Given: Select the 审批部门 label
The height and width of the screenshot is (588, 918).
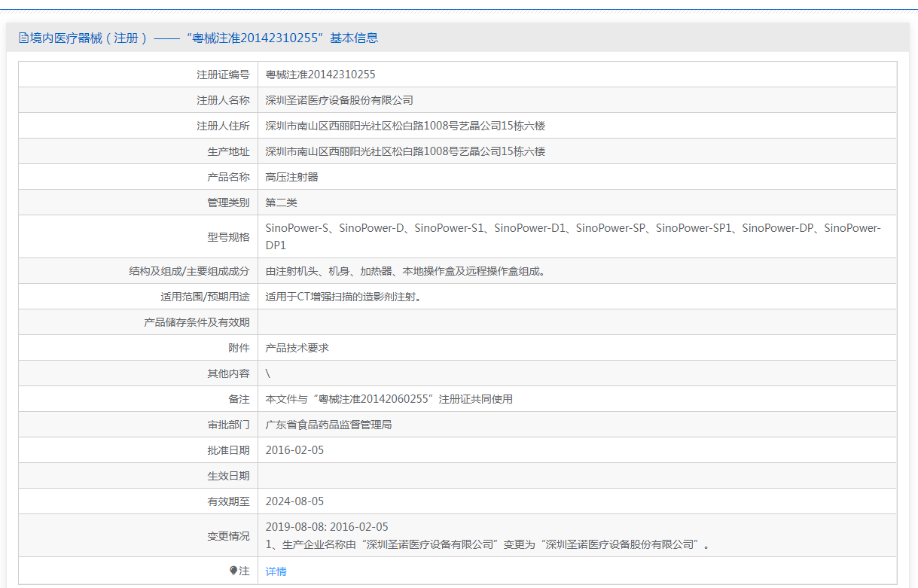Looking at the screenshot, I should point(228,425).
